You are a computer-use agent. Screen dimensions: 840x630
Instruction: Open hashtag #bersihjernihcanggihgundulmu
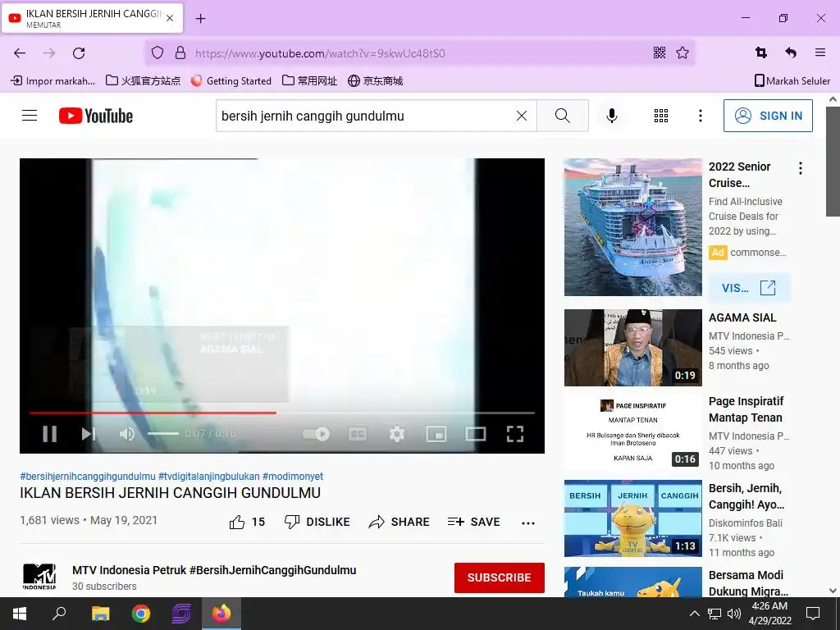click(x=88, y=477)
